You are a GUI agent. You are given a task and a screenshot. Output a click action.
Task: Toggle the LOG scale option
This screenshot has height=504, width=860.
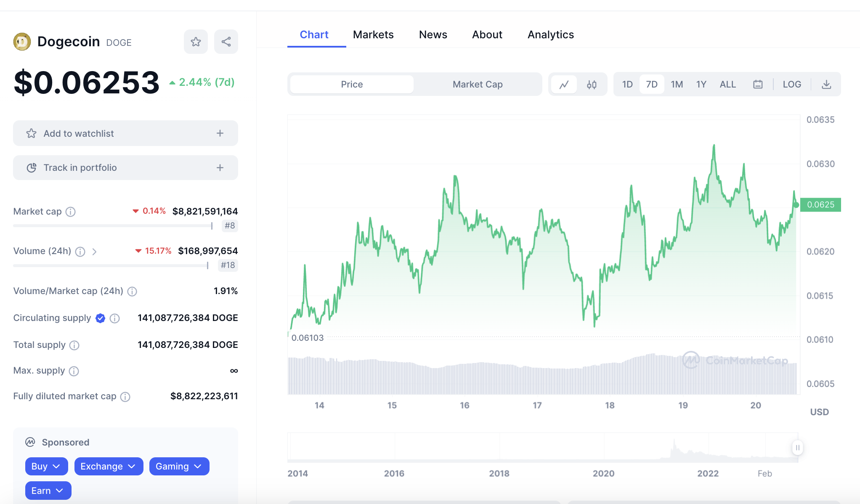(x=792, y=85)
